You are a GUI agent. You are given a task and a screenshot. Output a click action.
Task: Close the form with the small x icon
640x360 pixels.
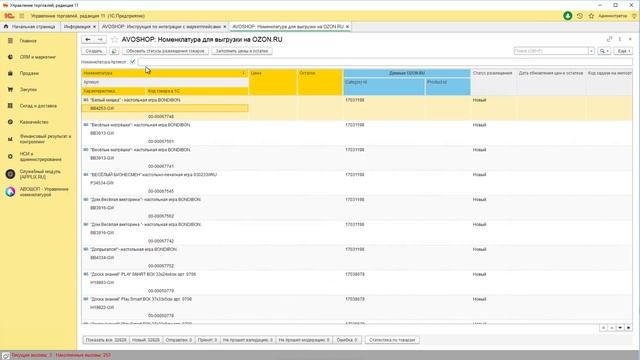pyautogui.click(x=630, y=39)
